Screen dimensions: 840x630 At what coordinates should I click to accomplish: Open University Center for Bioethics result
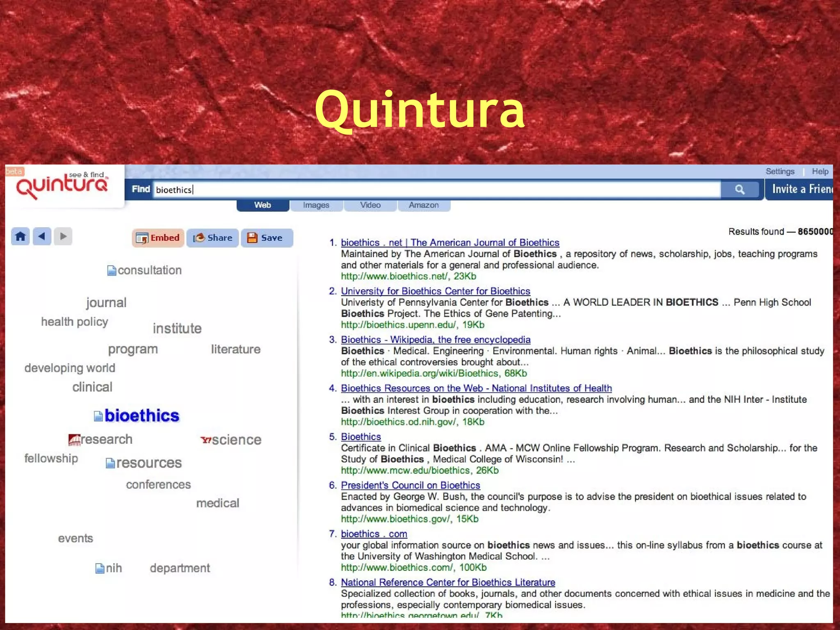(x=436, y=291)
